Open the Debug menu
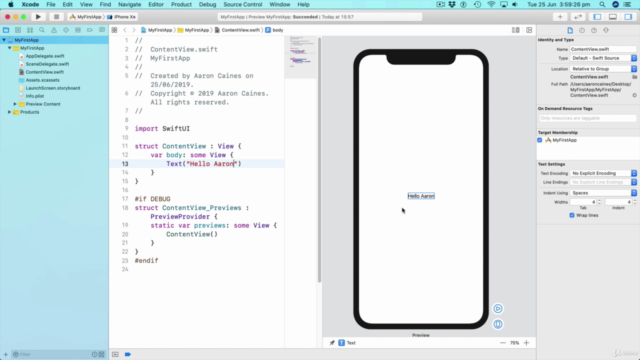Viewport: 640px width, 360px height. (x=207, y=4)
